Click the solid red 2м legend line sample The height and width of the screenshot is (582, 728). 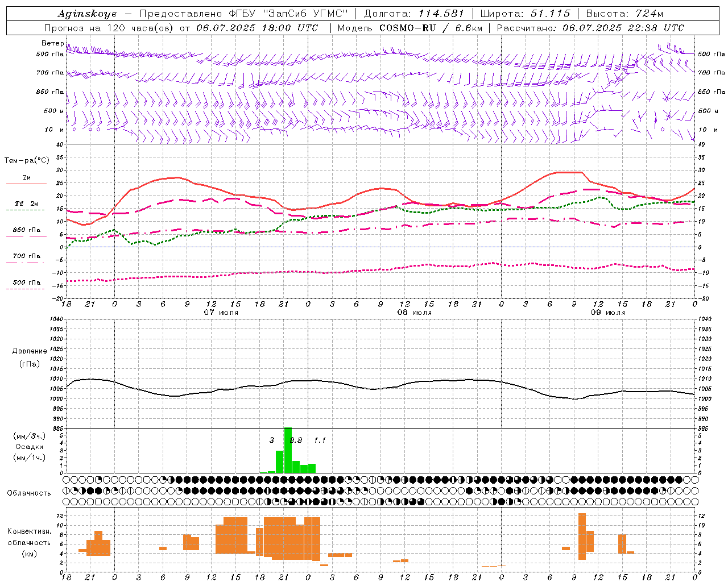(x=26, y=184)
